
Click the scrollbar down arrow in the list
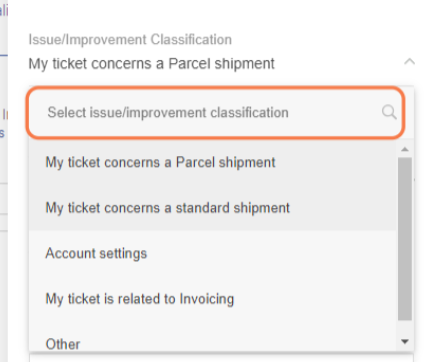(x=405, y=341)
